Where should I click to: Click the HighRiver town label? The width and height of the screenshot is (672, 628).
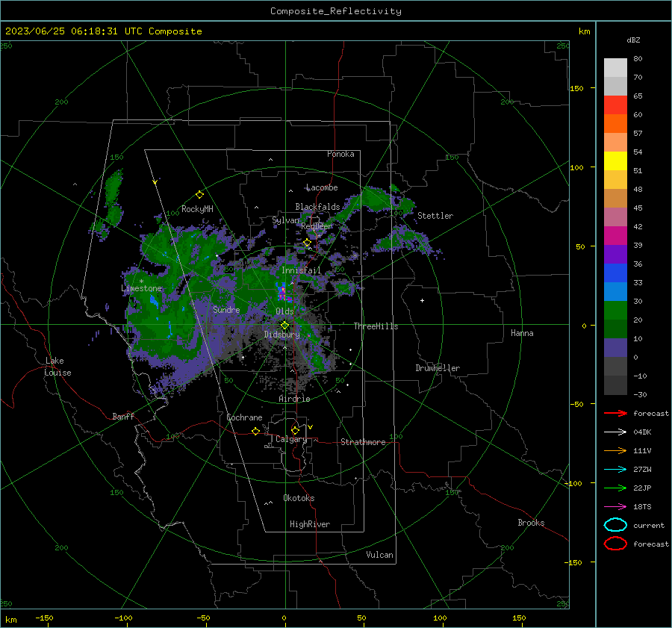point(310,524)
